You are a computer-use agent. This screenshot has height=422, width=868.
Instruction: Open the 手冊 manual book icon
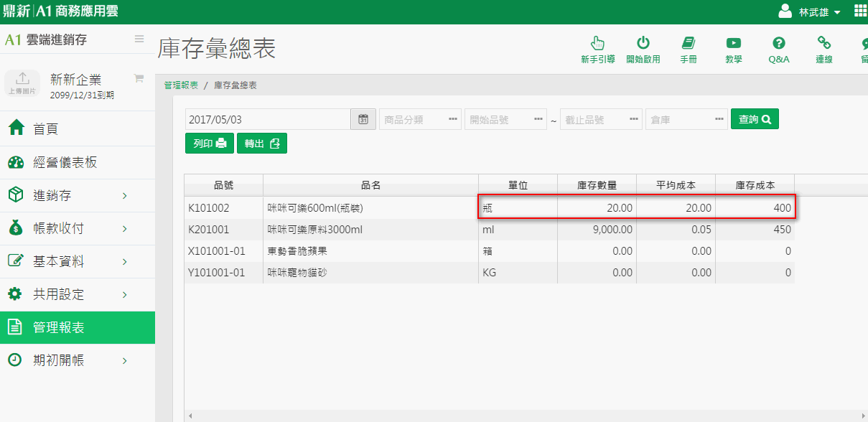689,43
